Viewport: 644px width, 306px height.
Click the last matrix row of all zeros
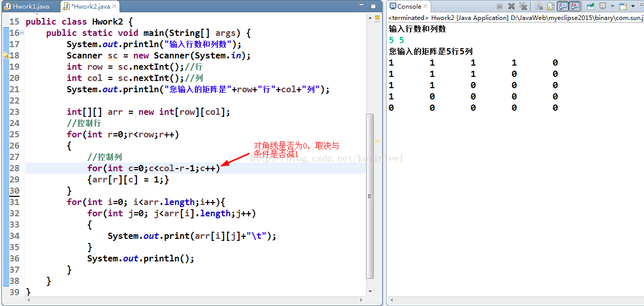[x=473, y=108]
